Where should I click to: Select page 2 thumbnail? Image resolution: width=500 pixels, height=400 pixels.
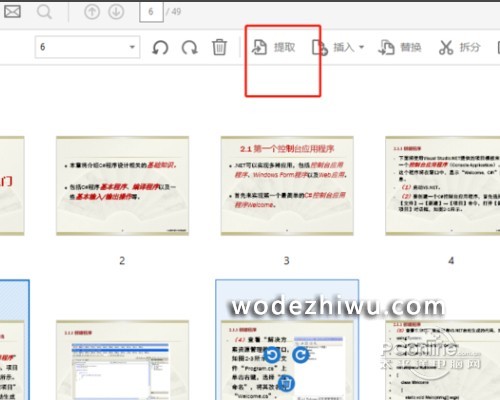tap(122, 186)
